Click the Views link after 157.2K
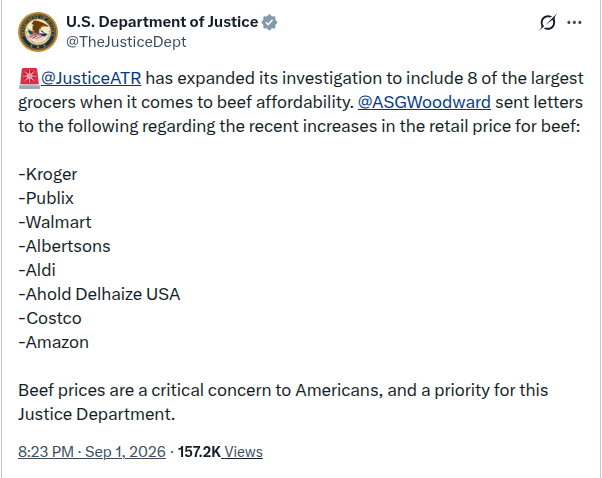This screenshot has width=602, height=478. click(243, 452)
